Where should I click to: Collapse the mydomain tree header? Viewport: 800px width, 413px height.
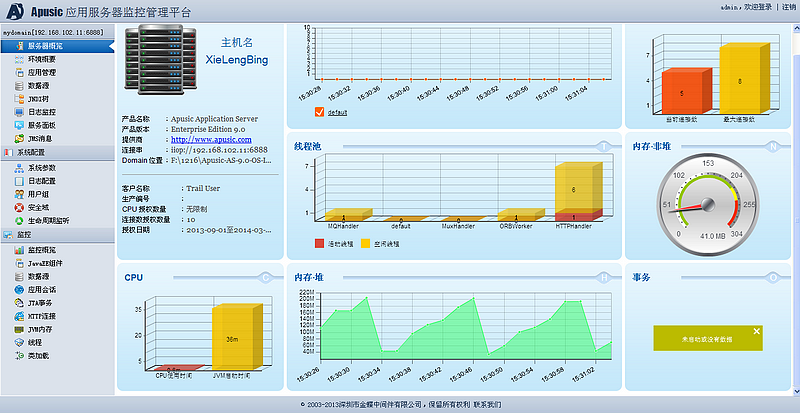click(57, 32)
